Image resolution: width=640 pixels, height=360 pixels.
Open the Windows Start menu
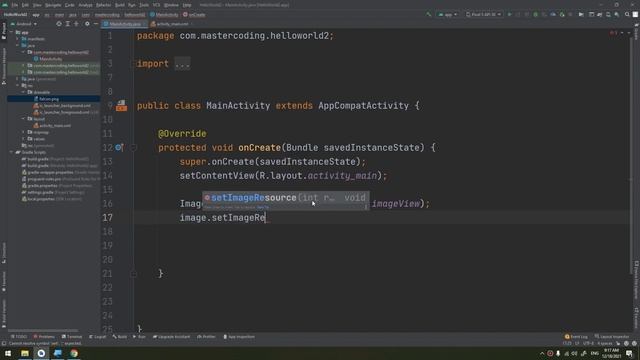point(8,353)
